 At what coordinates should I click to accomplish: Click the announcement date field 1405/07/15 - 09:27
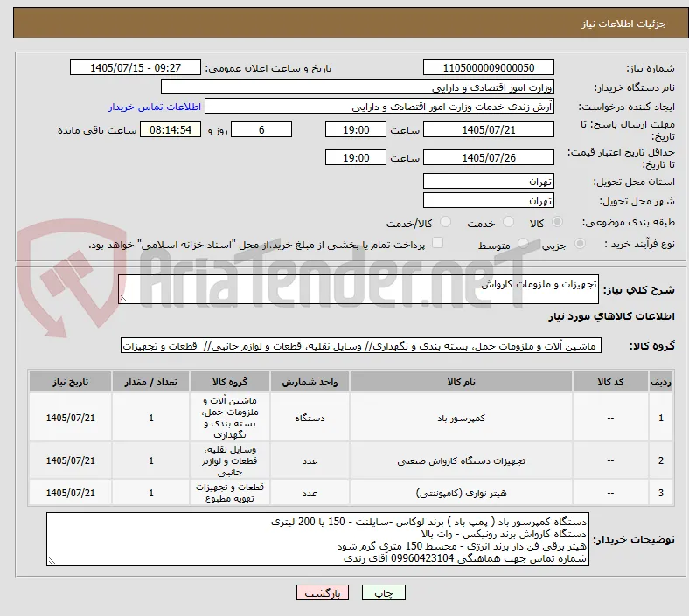136,67
